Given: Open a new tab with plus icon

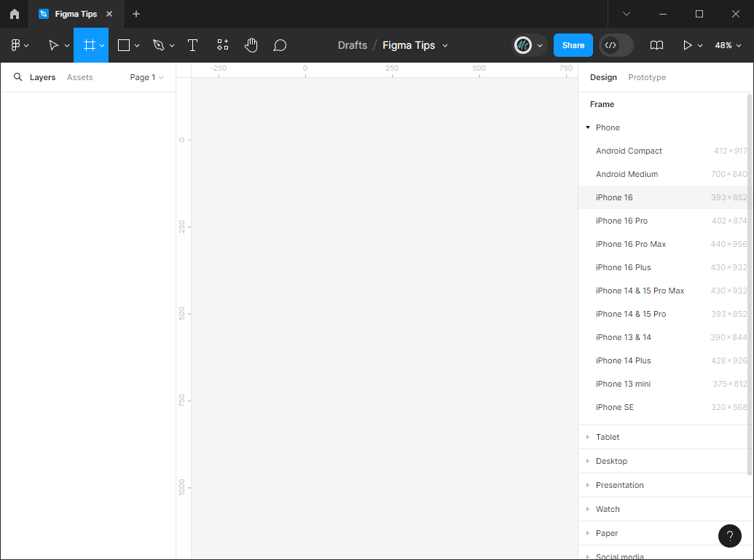Looking at the screenshot, I should 136,14.
